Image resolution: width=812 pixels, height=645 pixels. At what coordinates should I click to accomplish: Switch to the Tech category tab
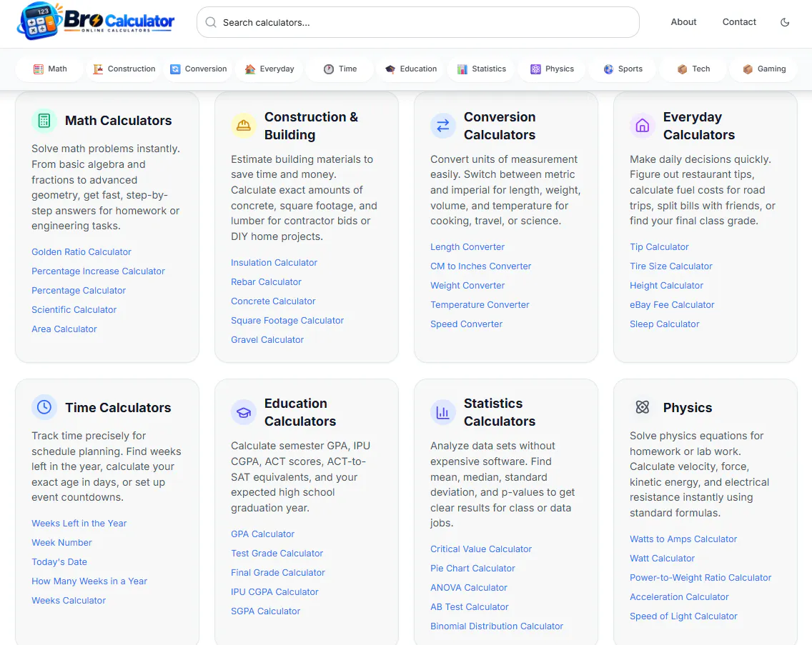[693, 69]
